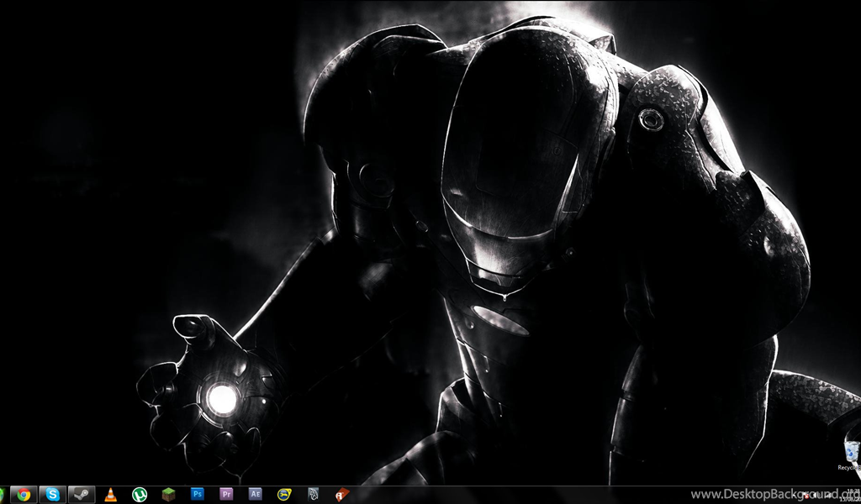Open Adobe Photoshop from the taskbar
The height and width of the screenshot is (504, 861).
tap(197, 494)
